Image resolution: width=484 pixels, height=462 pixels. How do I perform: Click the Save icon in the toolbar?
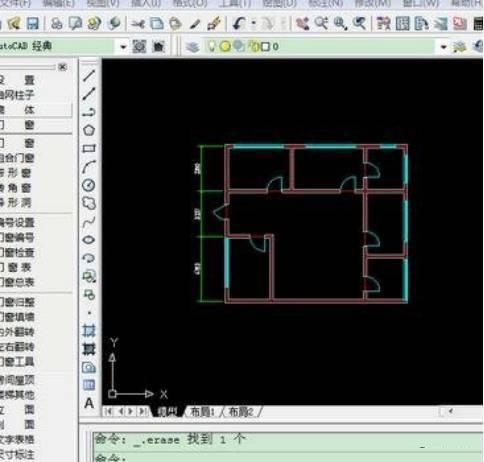coord(32,24)
